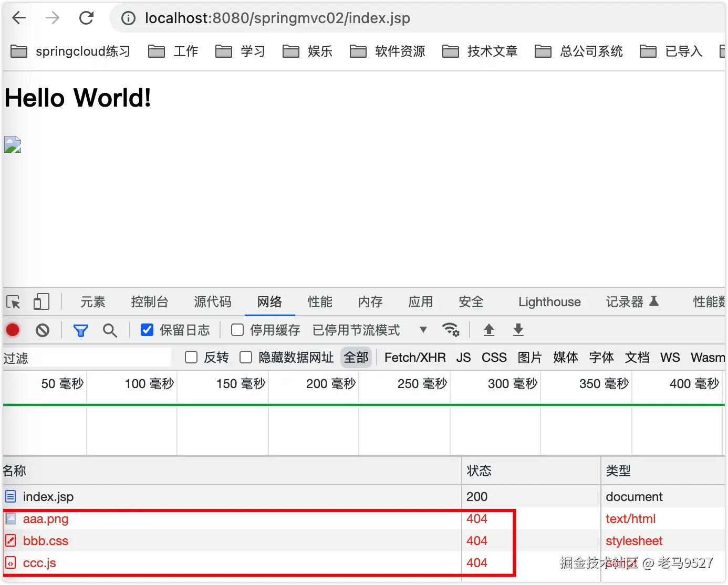View site information icon in address bar
The width and height of the screenshot is (728, 585).
pyautogui.click(x=128, y=18)
